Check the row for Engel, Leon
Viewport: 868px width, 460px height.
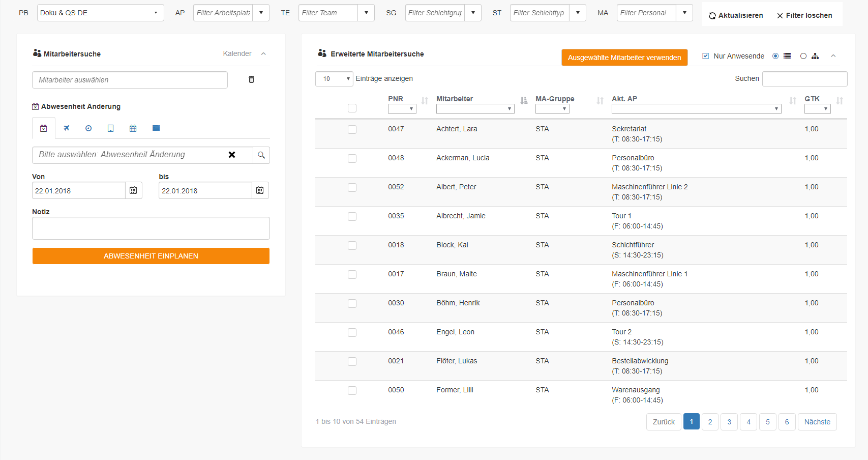coord(352,332)
